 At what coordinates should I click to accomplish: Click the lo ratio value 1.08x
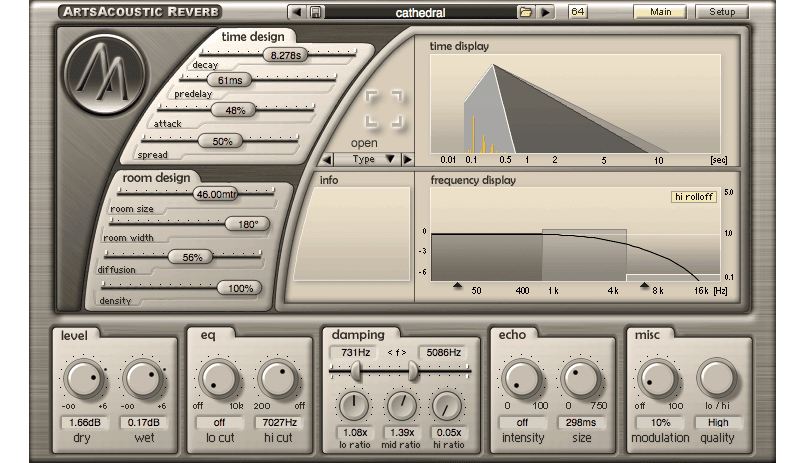pyautogui.click(x=355, y=433)
